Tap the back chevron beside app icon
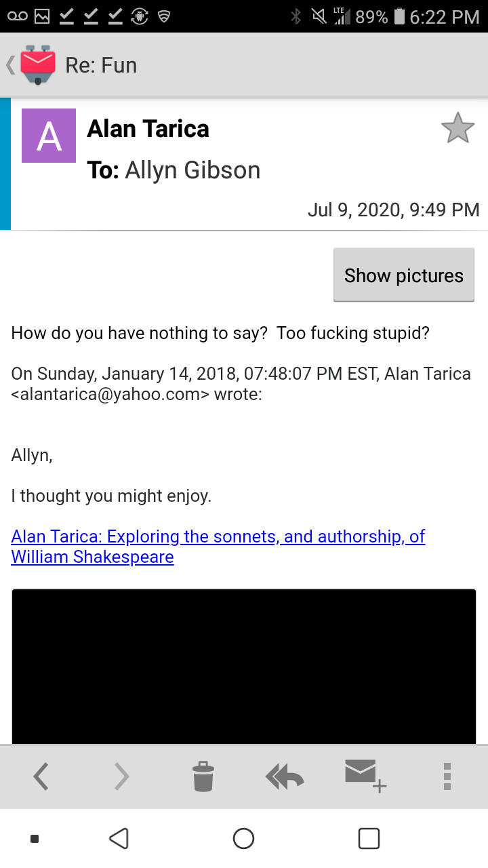The width and height of the screenshot is (488, 868). [x=10, y=65]
